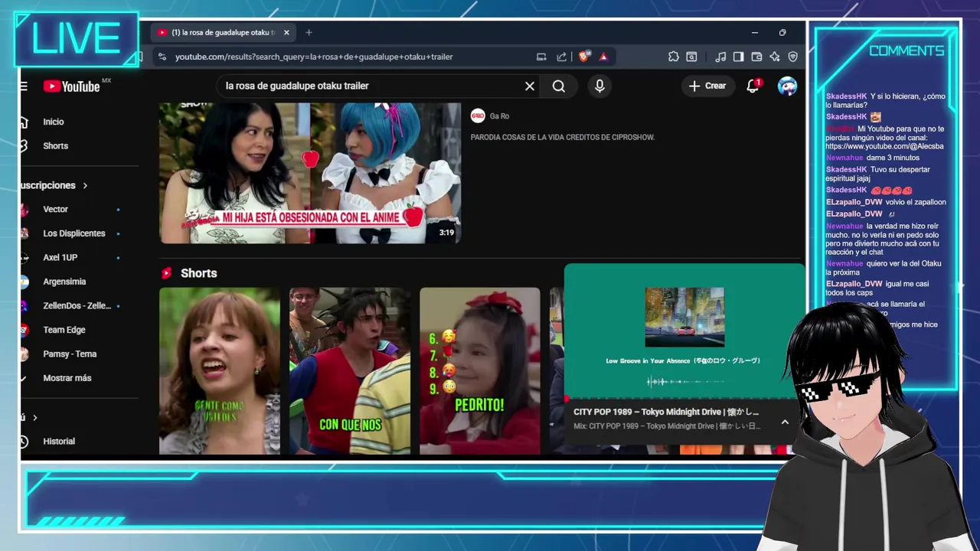The height and width of the screenshot is (551, 980).
Task: Open the Leo AI sparkle icon
Action: tap(775, 57)
